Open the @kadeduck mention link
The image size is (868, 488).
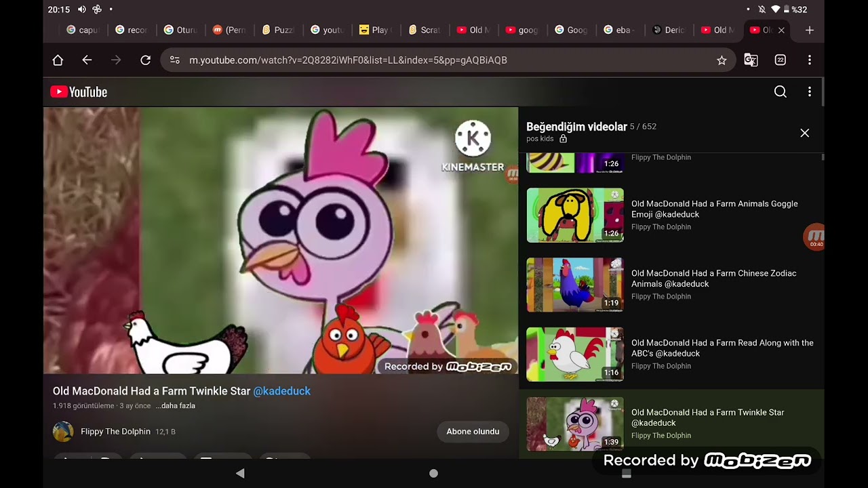pyautogui.click(x=282, y=391)
